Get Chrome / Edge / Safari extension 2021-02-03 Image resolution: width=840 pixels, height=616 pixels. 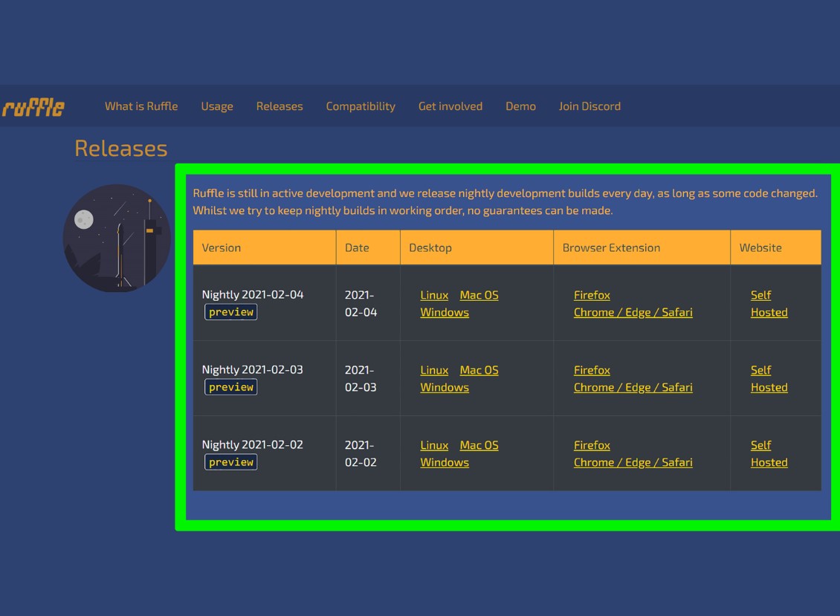coord(633,387)
